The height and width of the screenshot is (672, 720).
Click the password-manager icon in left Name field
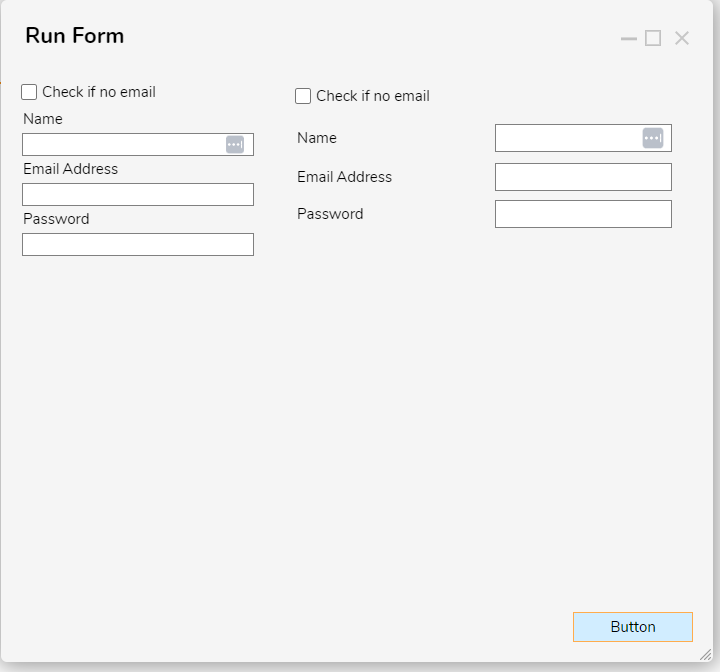[x=235, y=145]
